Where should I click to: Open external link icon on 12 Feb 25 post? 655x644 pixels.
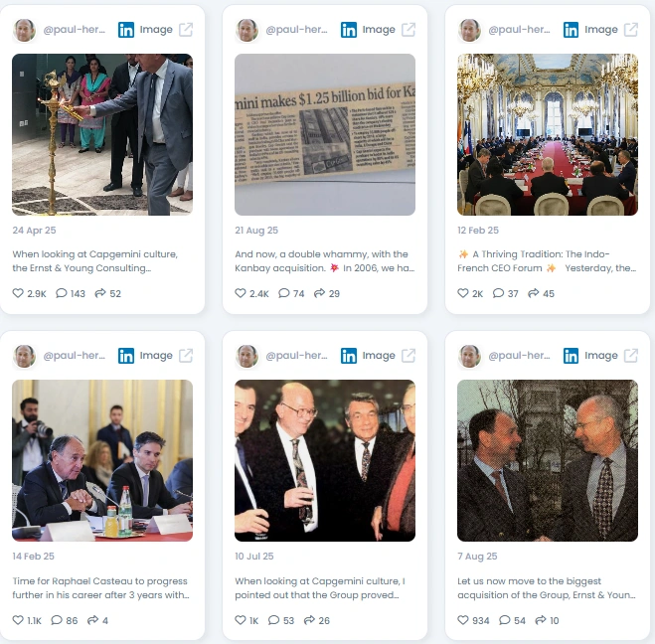631,30
